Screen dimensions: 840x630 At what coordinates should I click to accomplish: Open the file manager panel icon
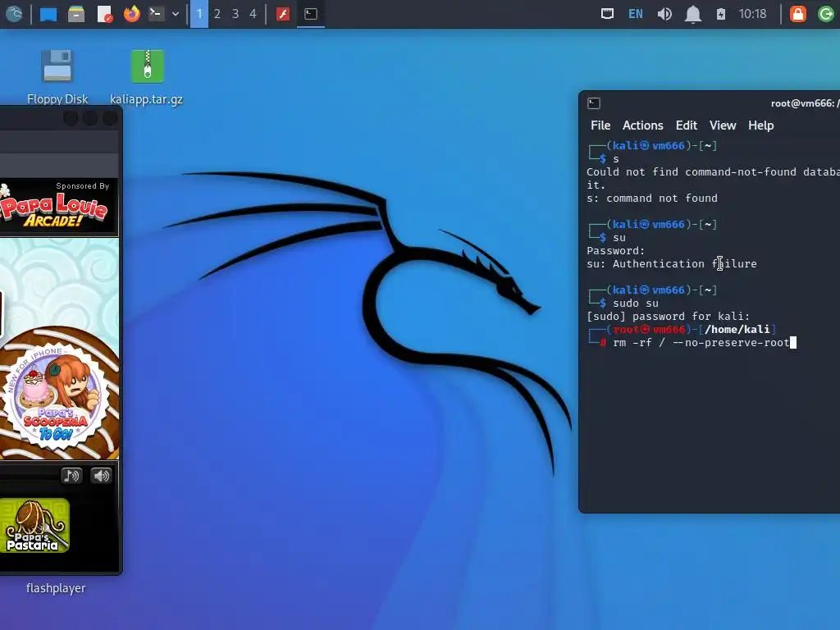click(76, 14)
